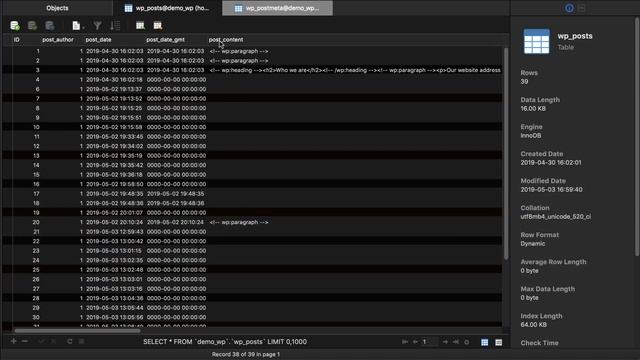Viewport: 640px width, 360px height.
Task: Switch to the wp_postmeta@demo_wp tab
Action: click(x=278, y=8)
